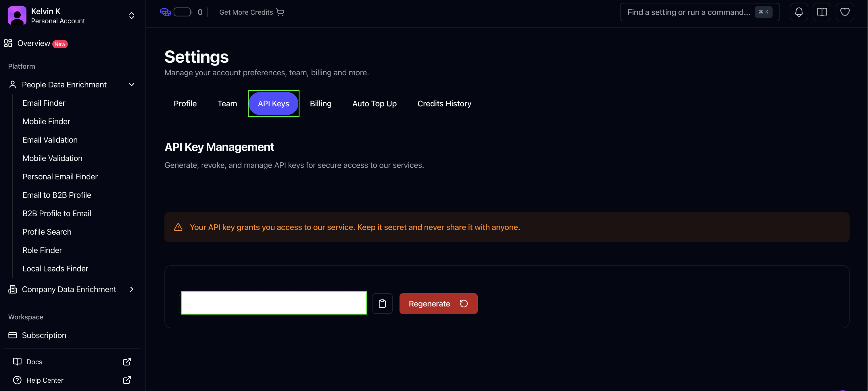Click the heart icon in top bar

click(844, 12)
